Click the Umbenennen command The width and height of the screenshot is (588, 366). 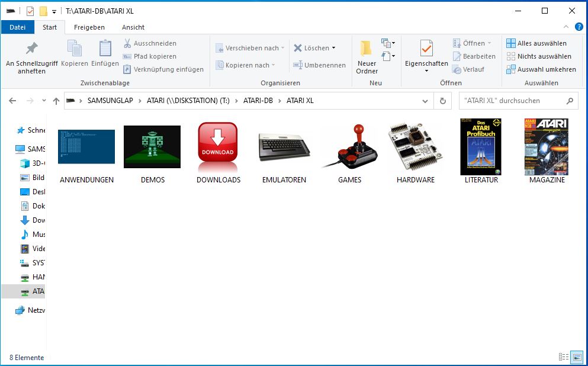pyautogui.click(x=320, y=65)
